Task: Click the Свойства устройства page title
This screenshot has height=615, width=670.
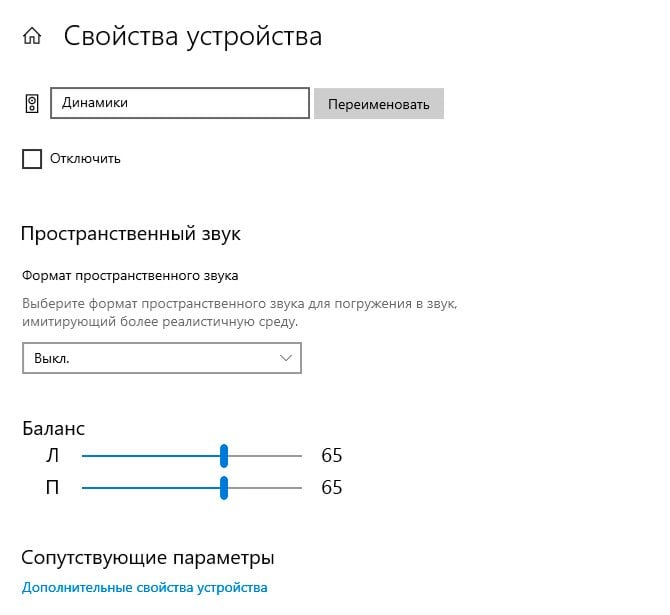Action: [193, 37]
